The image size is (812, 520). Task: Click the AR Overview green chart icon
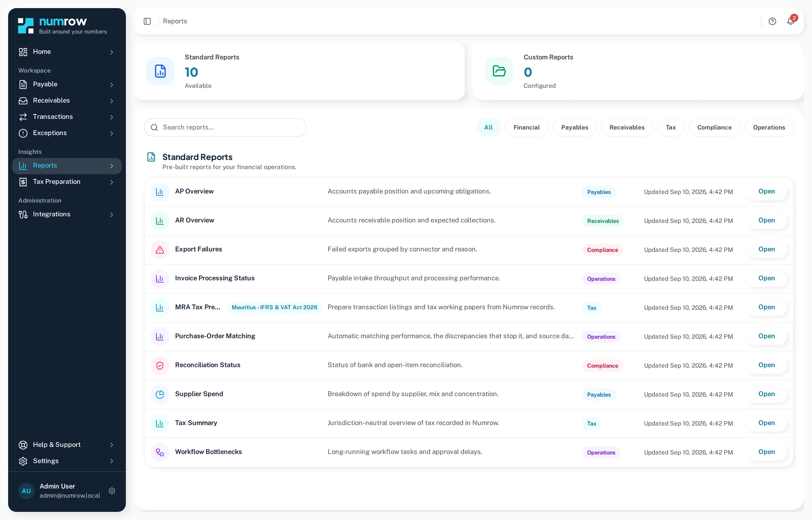[x=160, y=221]
